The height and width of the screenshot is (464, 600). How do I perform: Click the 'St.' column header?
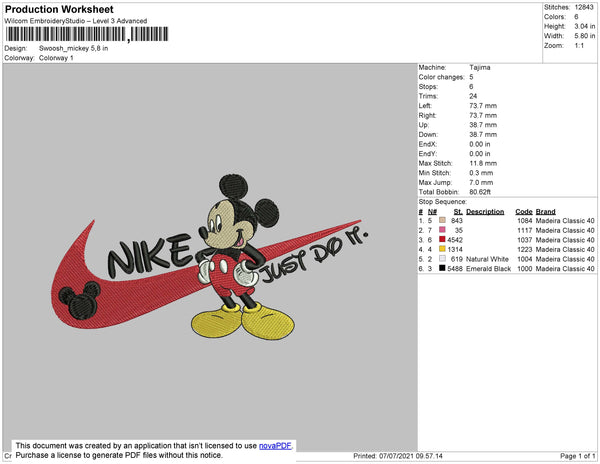coord(458,212)
